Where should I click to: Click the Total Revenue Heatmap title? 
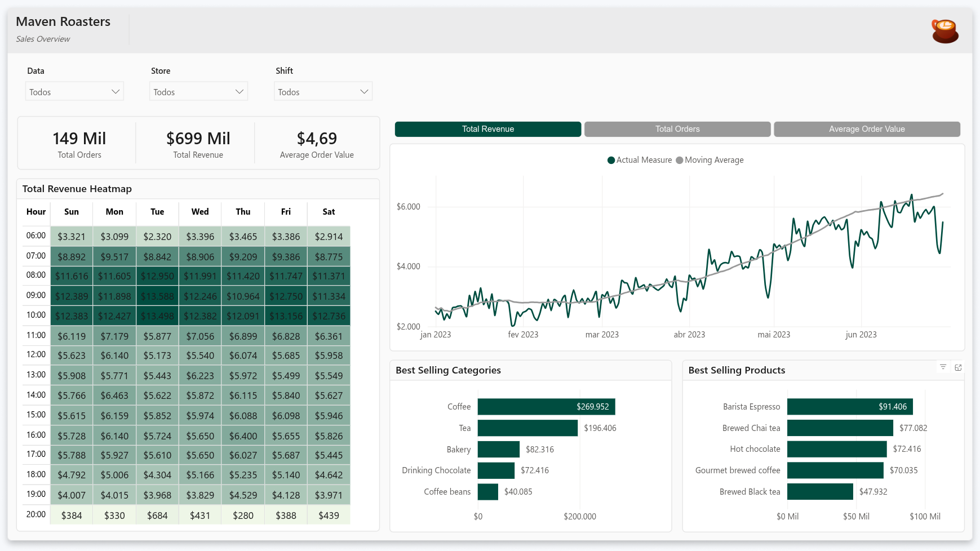point(77,189)
